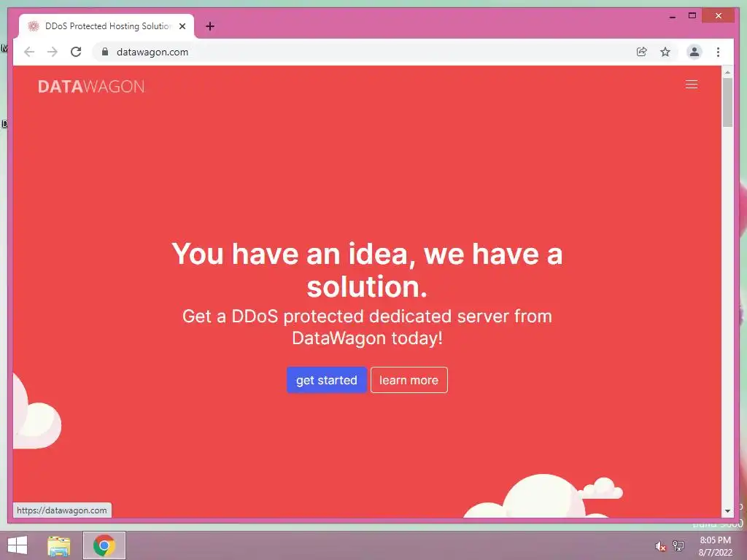Open a new tab with plus button
Image resolution: width=747 pixels, height=560 pixels.
[x=209, y=26]
